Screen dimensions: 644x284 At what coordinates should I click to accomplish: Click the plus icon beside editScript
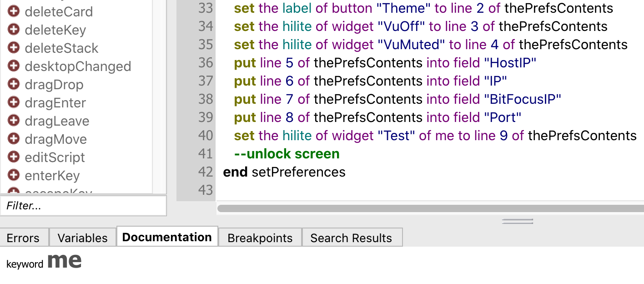pyautogui.click(x=14, y=157)
